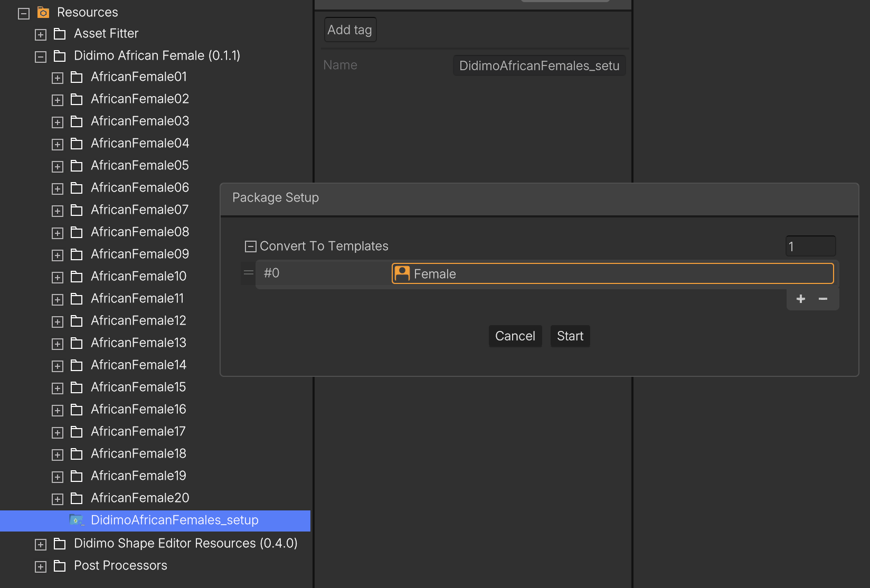Collapse Didimo African Female (0.1.1) folder
Viewport: 870px width, 588px height.
41,57
